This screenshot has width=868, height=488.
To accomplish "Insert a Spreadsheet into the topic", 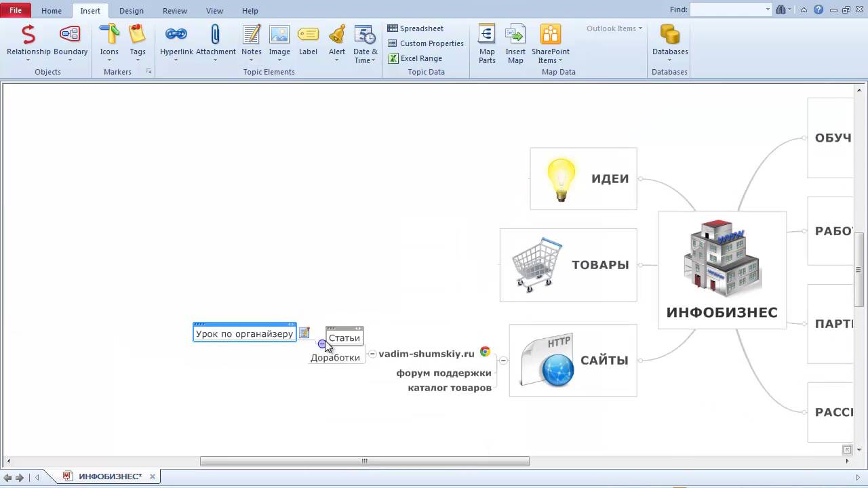I will (416, 28).
